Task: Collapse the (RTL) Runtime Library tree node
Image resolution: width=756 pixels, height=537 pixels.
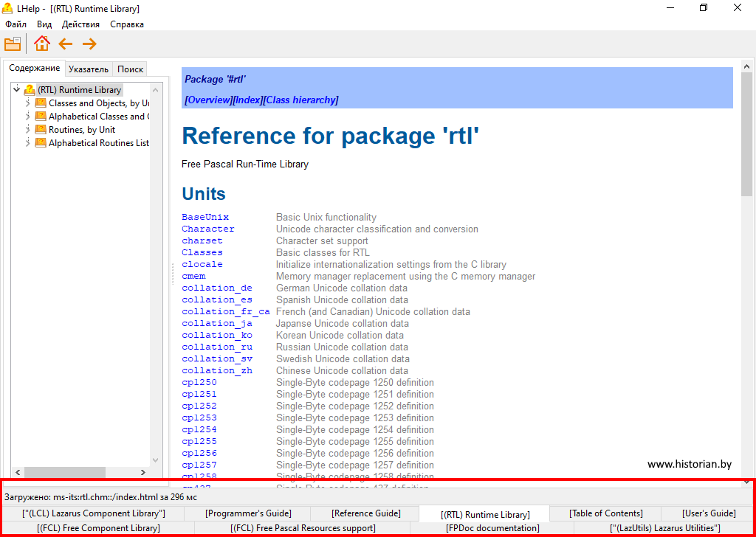Action: [x=17, y=90]
